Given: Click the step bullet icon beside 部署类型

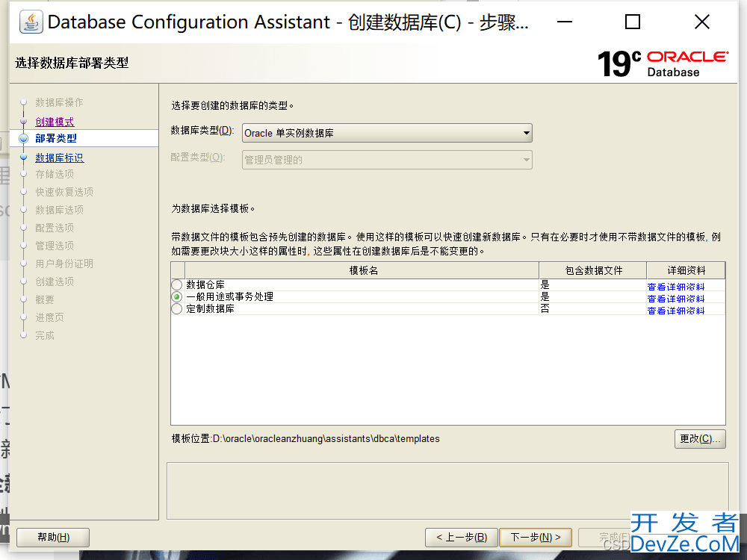Looking at the screenshot, I should (x=23, y=139).
